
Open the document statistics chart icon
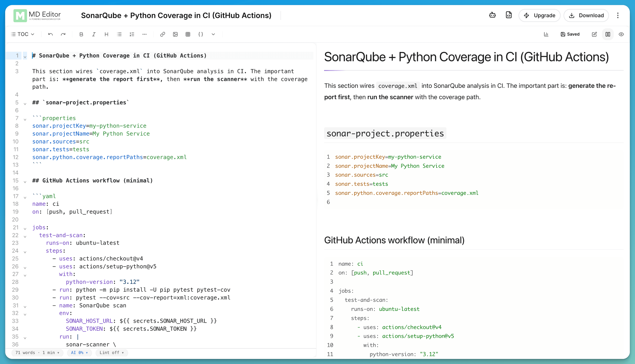click(x=546, y=34)
